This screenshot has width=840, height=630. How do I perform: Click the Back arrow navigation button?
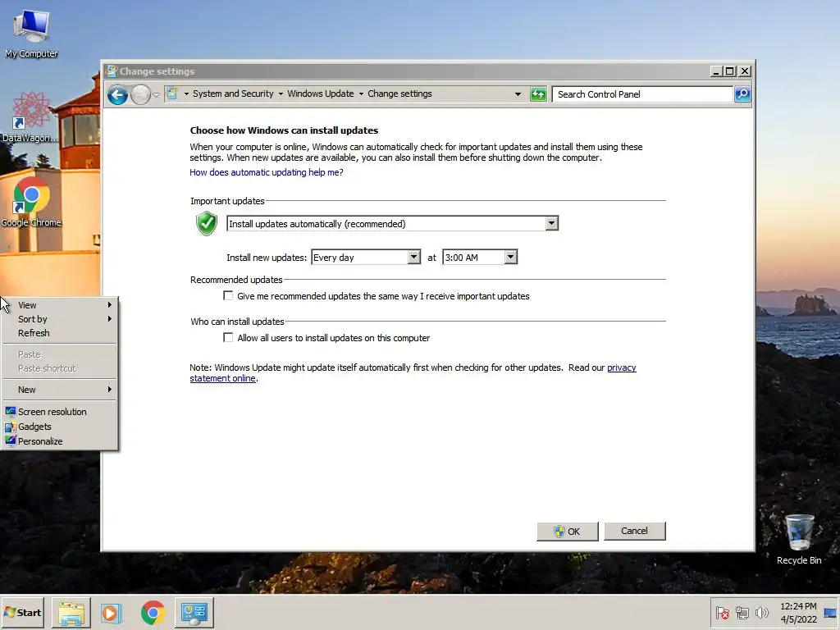point(117,95)
